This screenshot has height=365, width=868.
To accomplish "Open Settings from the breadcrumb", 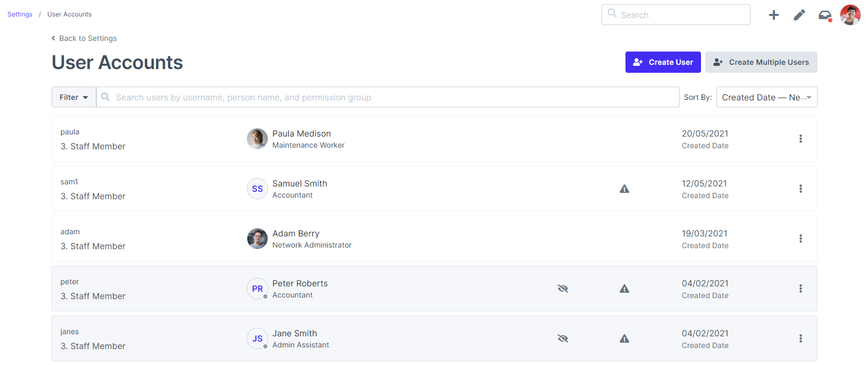I will pyautogui.click(x=19, y=14).
